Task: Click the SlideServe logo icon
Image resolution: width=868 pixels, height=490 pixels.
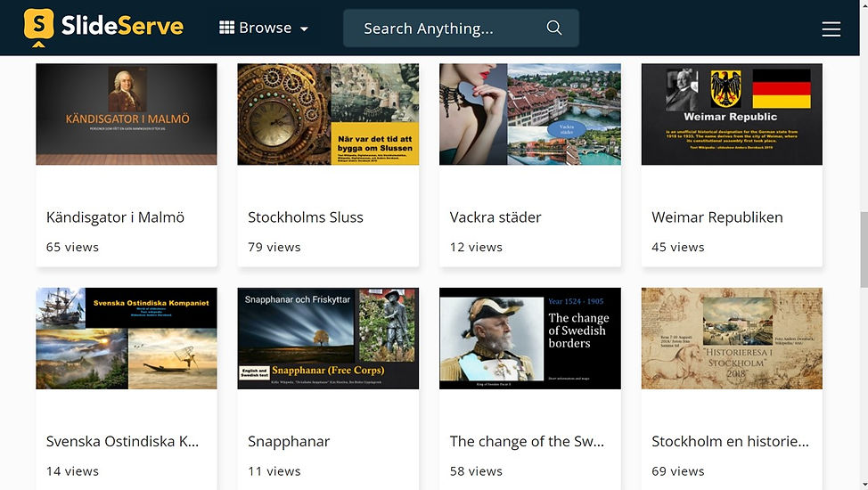Action: pos(38,27)
